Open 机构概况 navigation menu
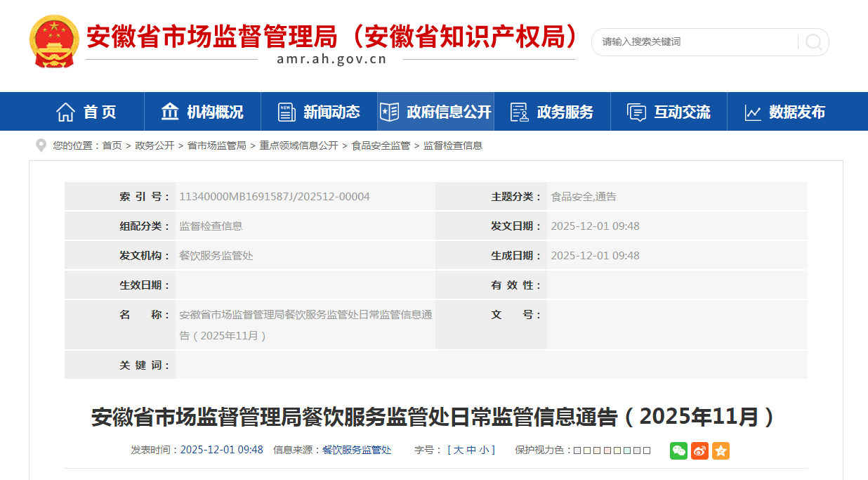Image resolution: width=868 pixels, height=480 pixels. click(x=202, y=112)
